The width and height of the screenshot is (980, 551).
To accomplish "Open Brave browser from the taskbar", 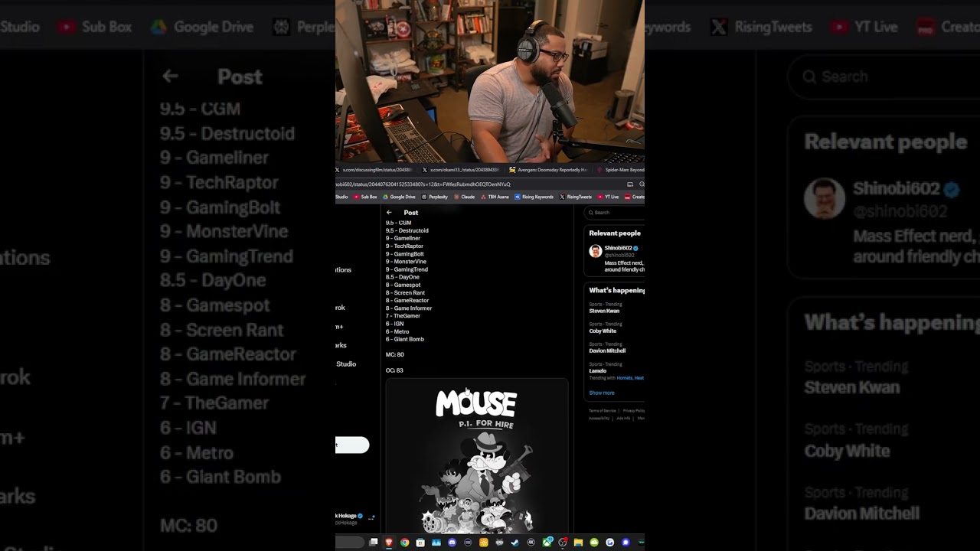I will tap(389, 543).
